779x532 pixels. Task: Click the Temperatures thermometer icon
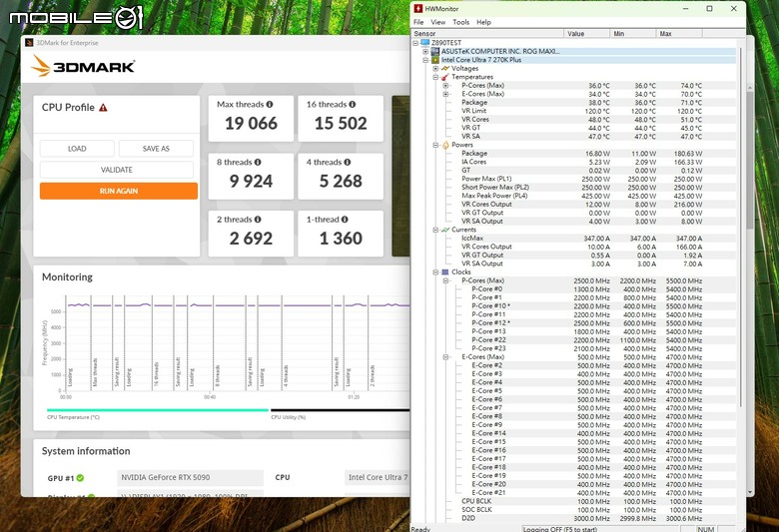[x=445, y=77]
